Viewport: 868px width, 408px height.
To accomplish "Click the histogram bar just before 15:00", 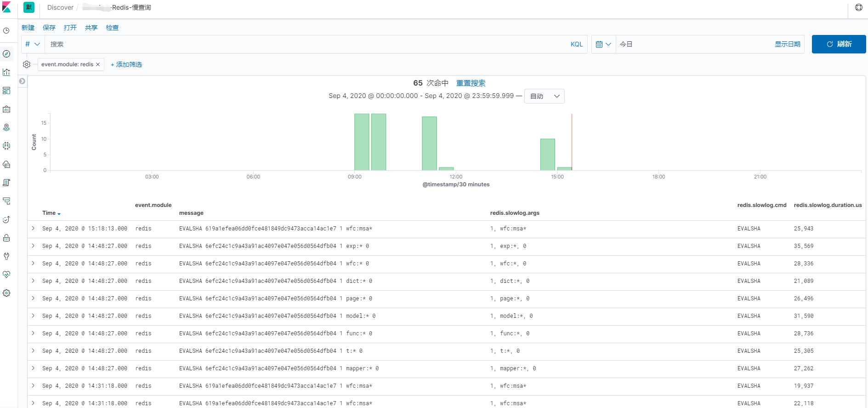I will [548, 155].
